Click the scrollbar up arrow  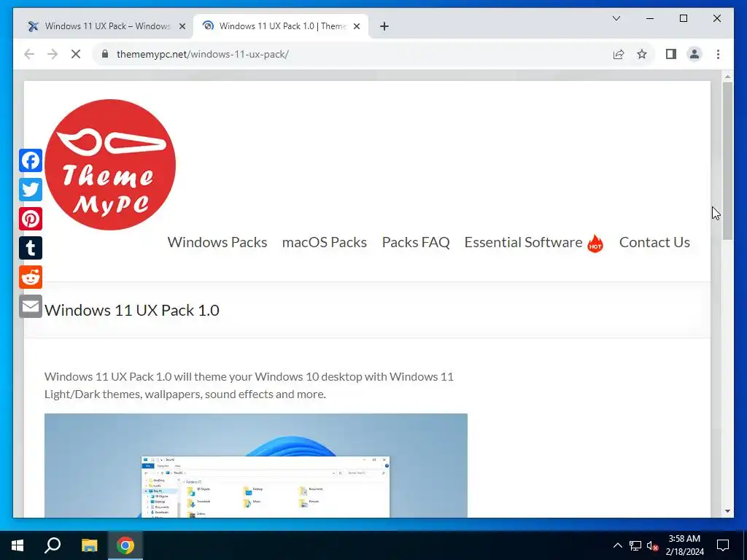tap(727, 76)
